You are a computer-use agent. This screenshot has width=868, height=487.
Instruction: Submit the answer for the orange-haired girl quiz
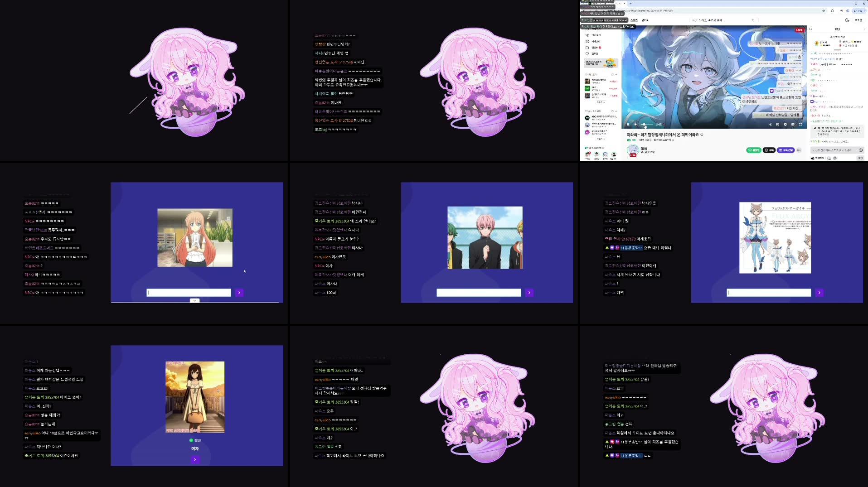tap(239, 293)
